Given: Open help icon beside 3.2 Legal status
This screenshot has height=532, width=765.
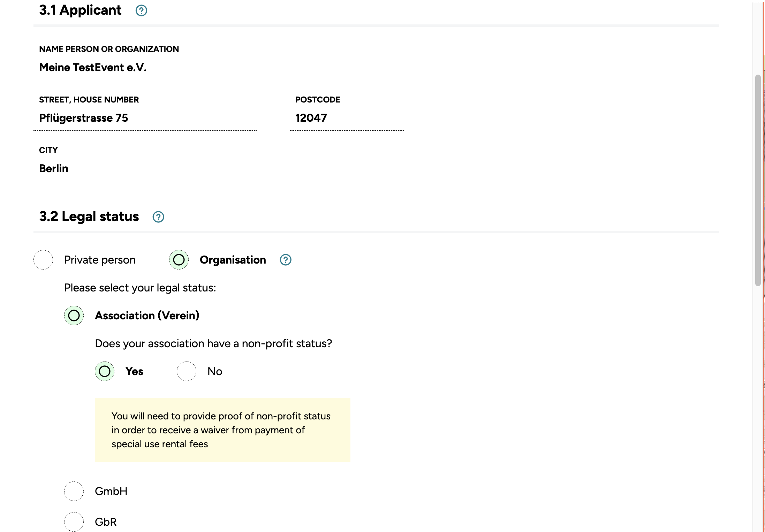Looking at the screenshot, I should coord(158,217).
